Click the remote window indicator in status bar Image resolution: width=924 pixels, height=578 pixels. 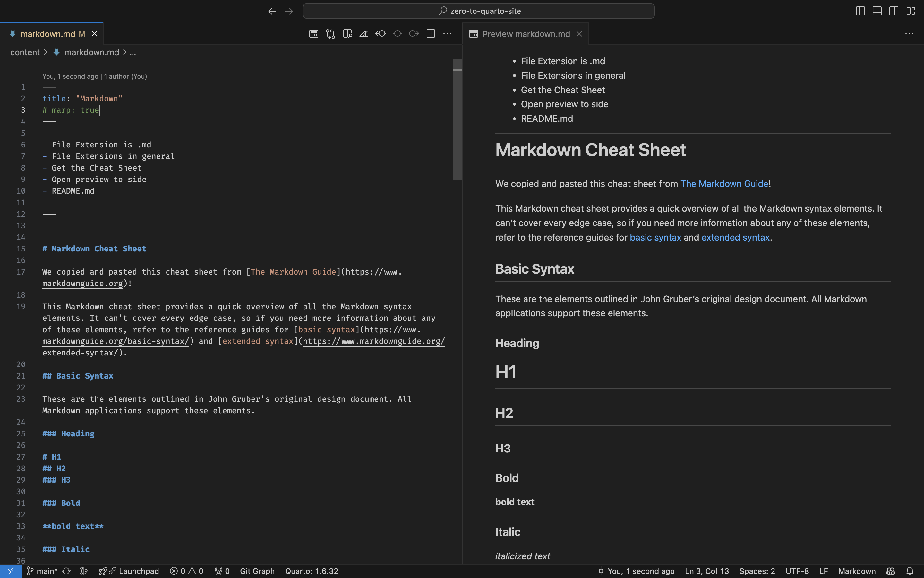click(11, 571)
